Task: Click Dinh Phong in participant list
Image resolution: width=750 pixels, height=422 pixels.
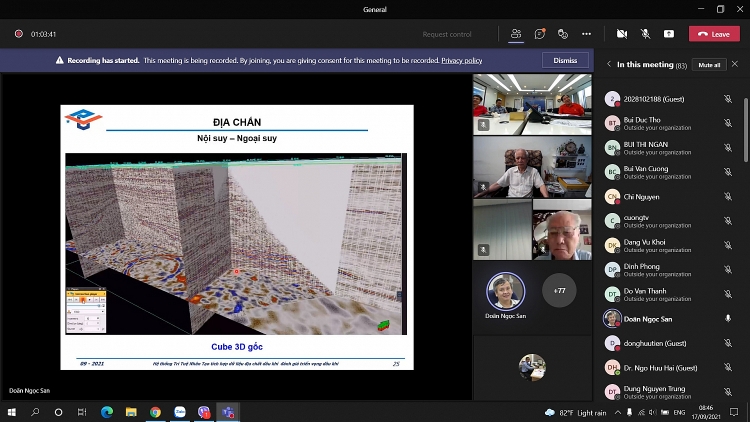Action: click(641, 269)
